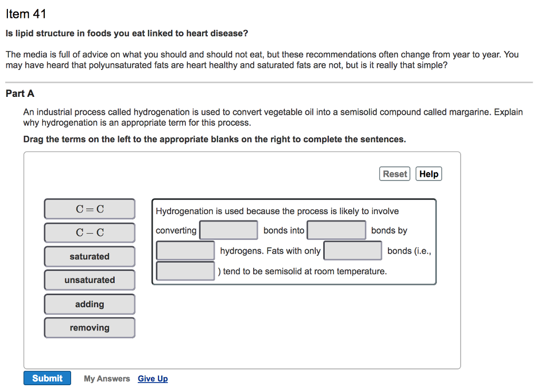This screenshot has width=539, height=392.
Task: Pick the "unsaturated" term tile
Action: click(x=89, y=280)
